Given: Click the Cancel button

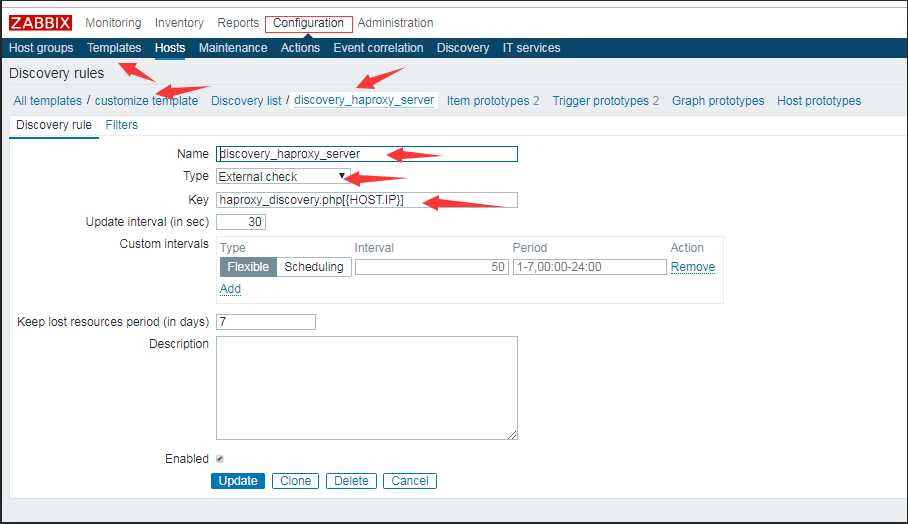Looking at the screenshot, I should pos(410,481).
